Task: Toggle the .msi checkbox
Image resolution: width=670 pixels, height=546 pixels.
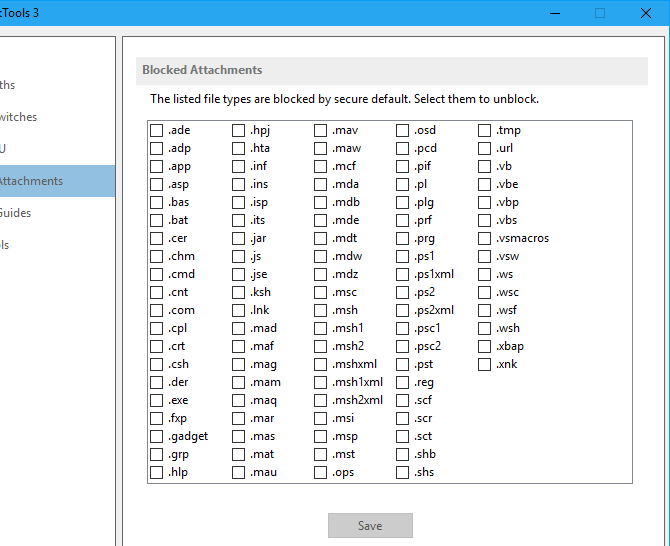Action: coord(320,418)
